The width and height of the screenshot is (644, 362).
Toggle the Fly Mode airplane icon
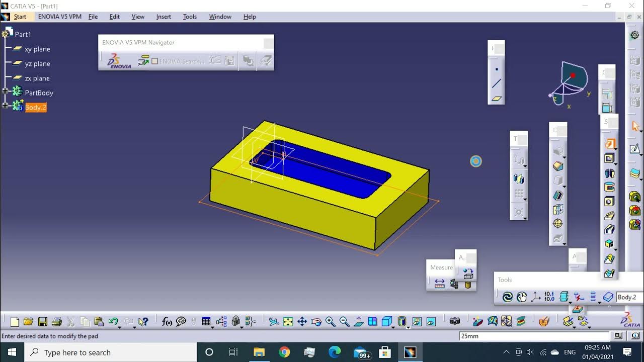pyautogui.click(x=274, y=322)
